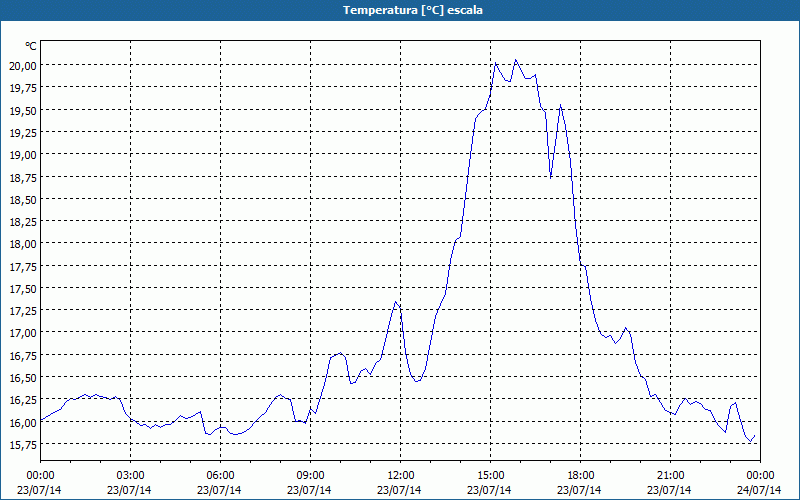
Task: Click the 20,00 y-axis value
Action: tap(23, 65)
